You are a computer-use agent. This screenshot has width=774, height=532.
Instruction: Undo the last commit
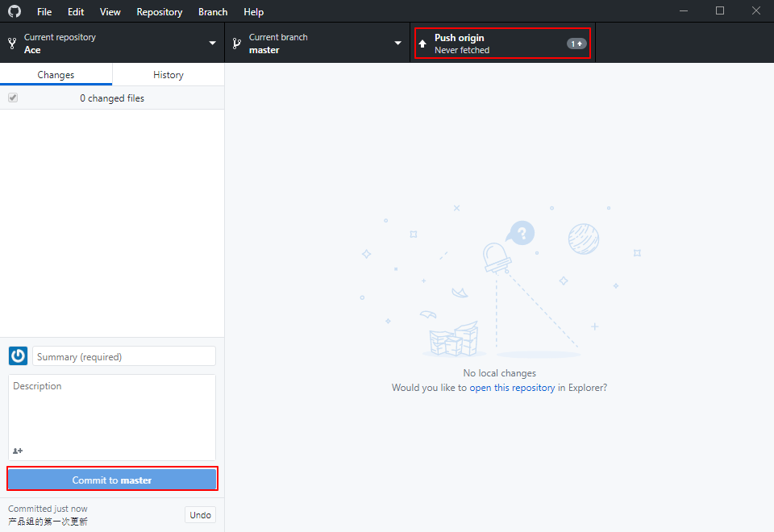tap(200, 515)
